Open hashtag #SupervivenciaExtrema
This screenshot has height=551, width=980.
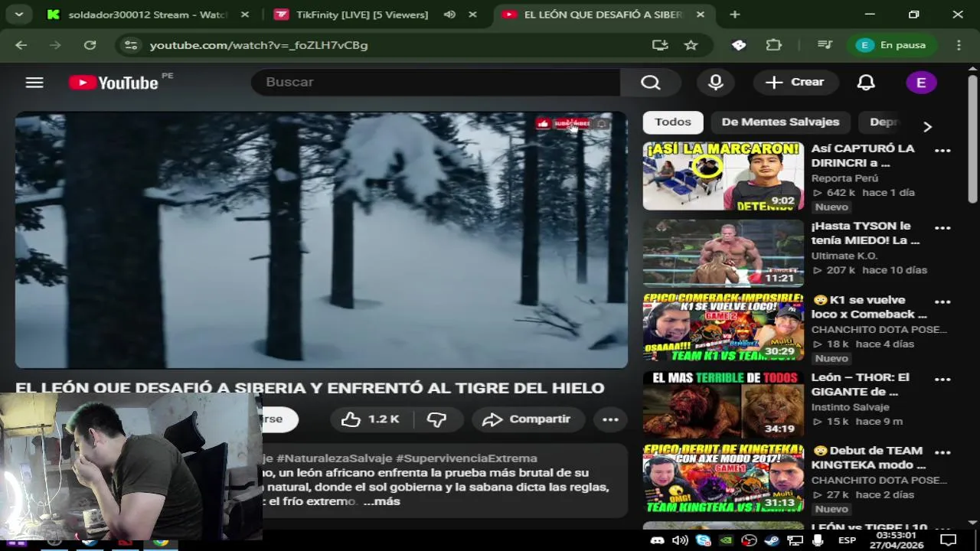466,458
